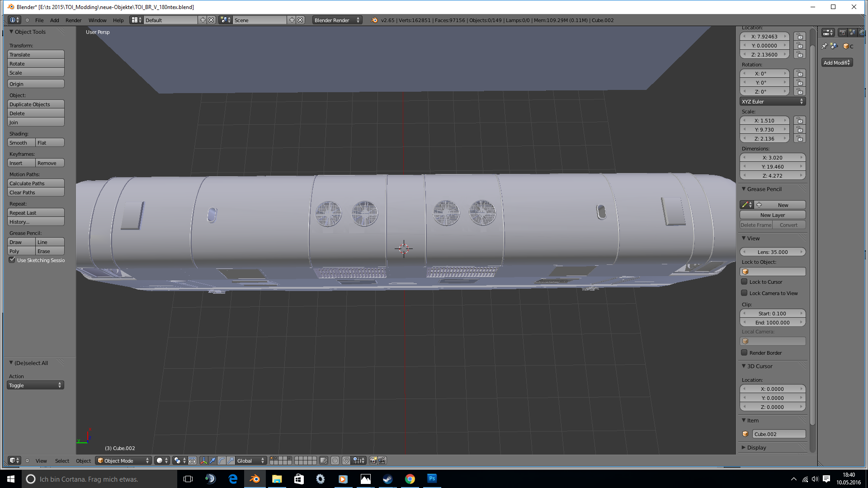Screen dimensions: 868x488
Task: Toggle the 3D manipulator axes icon
Action: click(x=203, y=460)
